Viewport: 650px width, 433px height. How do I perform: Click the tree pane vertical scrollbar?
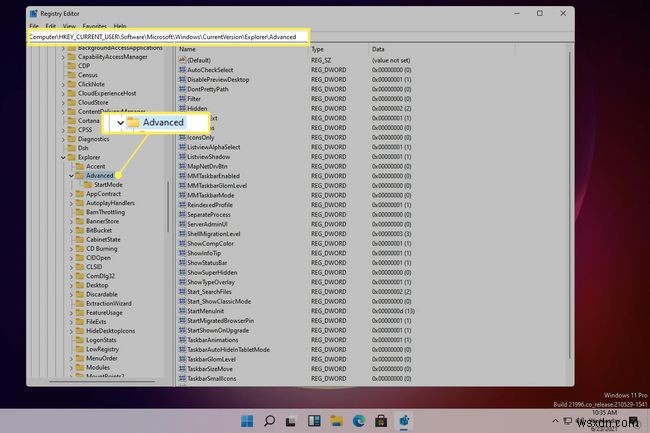coord(168,207)
